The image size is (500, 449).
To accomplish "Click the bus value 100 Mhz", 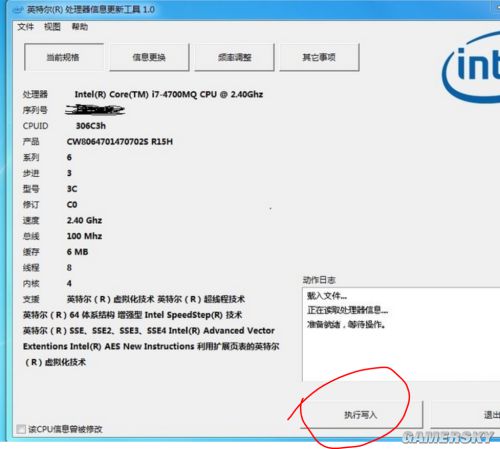I will (84, 236).
